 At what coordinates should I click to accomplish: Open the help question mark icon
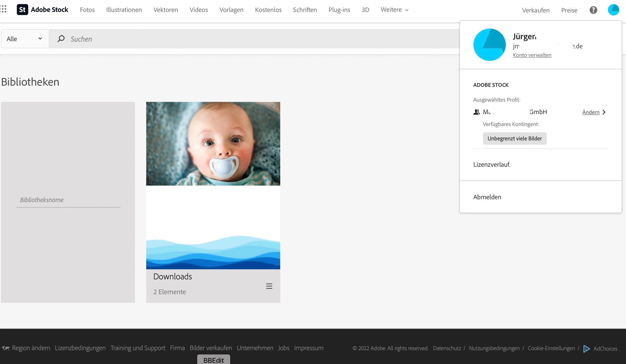pos(593,10)
